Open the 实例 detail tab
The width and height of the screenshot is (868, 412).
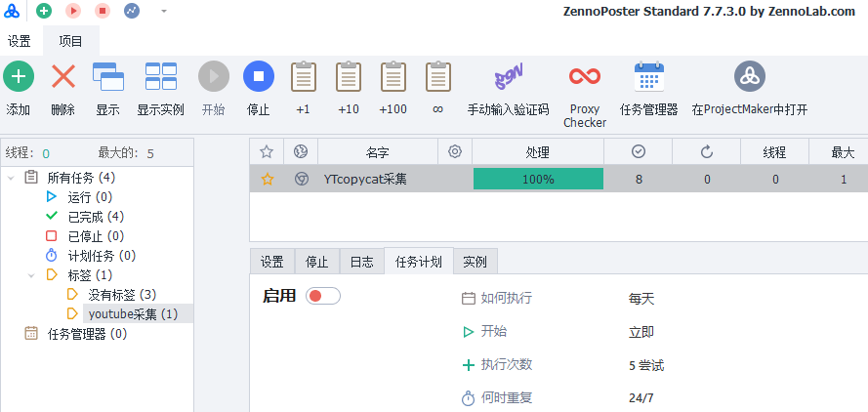[475, 262]
